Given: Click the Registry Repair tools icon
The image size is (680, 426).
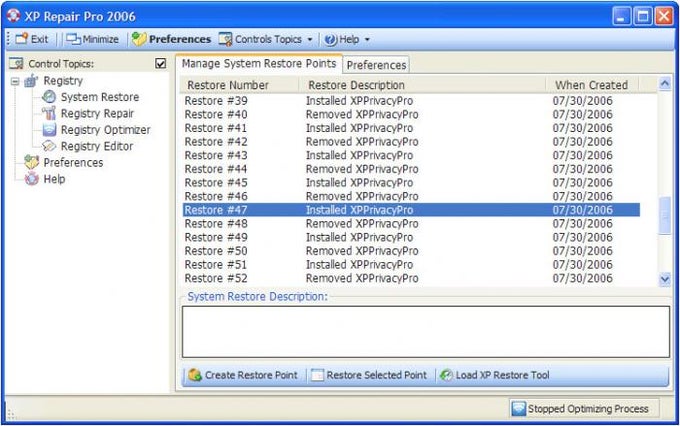Looking at the screenshot, I should click(49, 113).
